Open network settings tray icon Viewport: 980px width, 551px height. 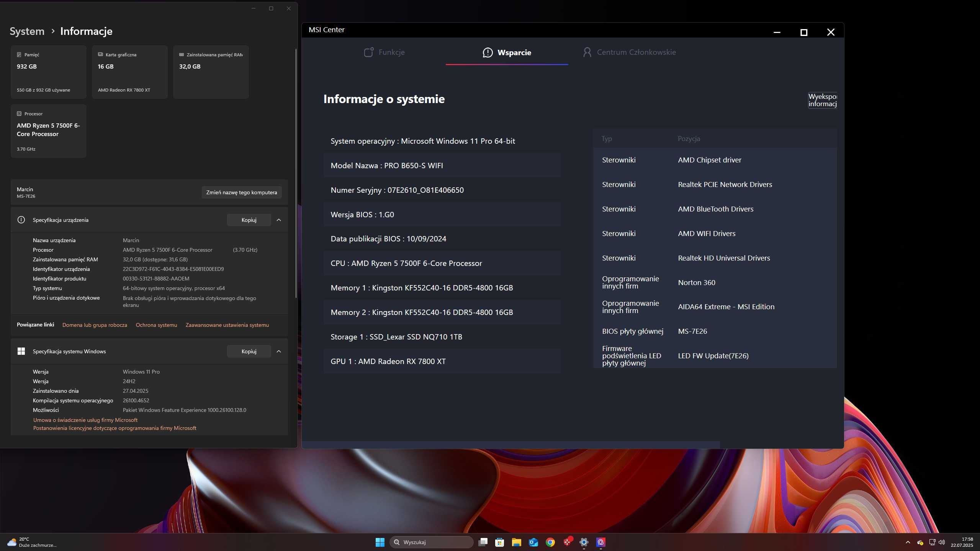pyautogui.click(x=932, y=542)
